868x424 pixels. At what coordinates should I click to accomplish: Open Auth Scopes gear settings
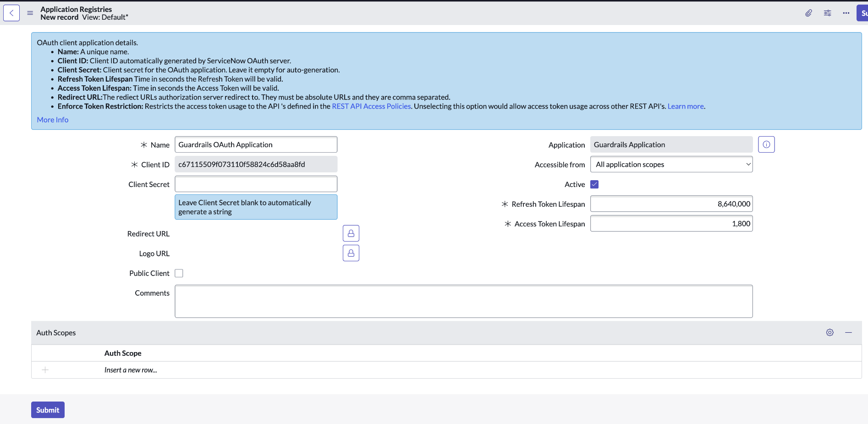[830, 333]
